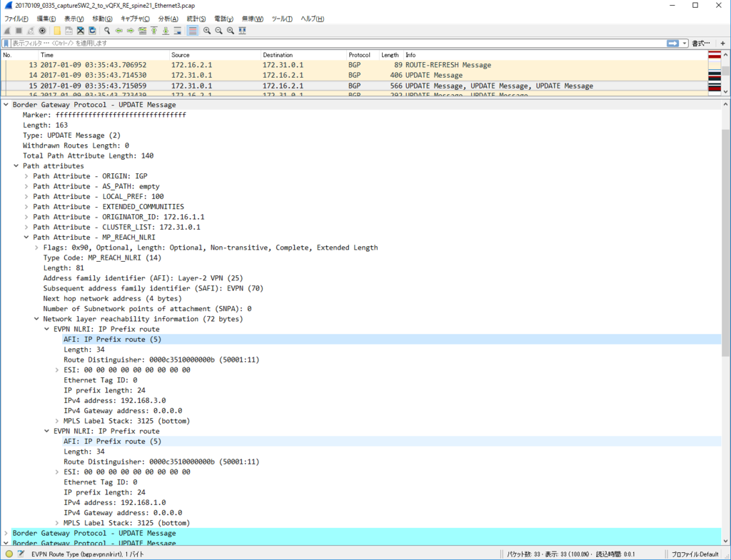Zoom out main window text

tap(218, 31)
